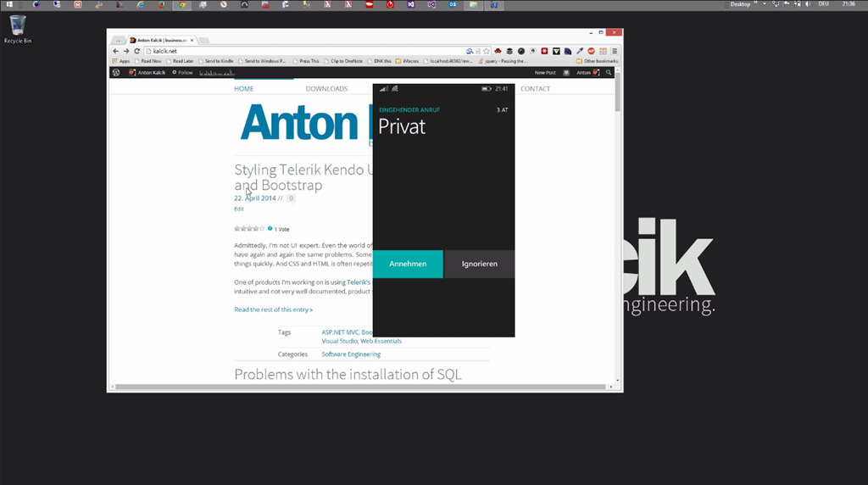
Task: Click the kalcik.net address bar
Action: point(297,51)
